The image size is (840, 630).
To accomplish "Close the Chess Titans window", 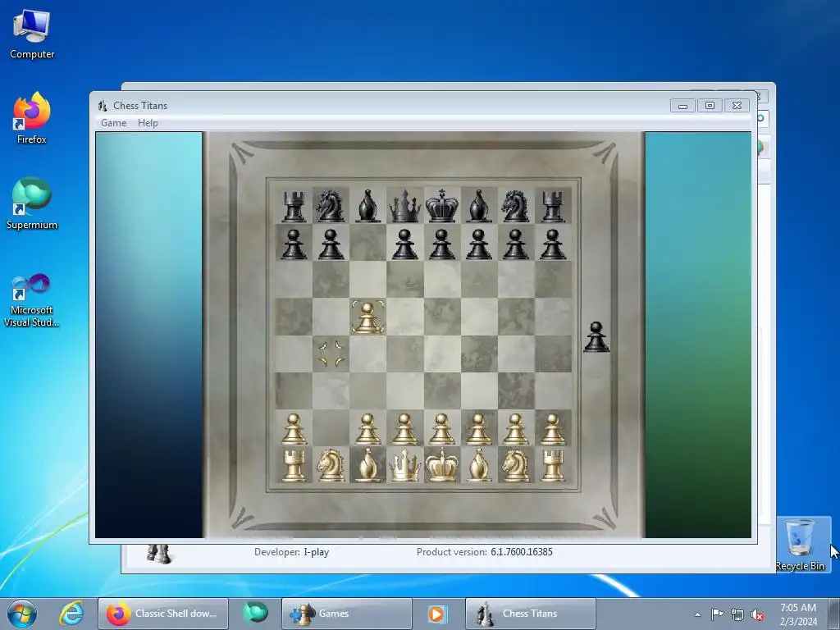I will coord(737,106).
